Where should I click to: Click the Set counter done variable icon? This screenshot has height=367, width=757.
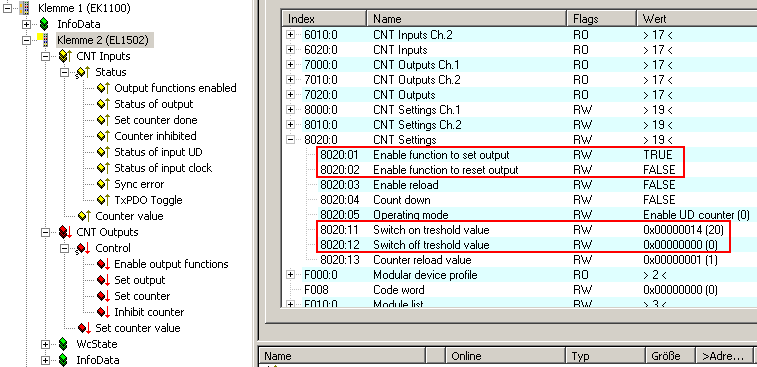(103, 120)
